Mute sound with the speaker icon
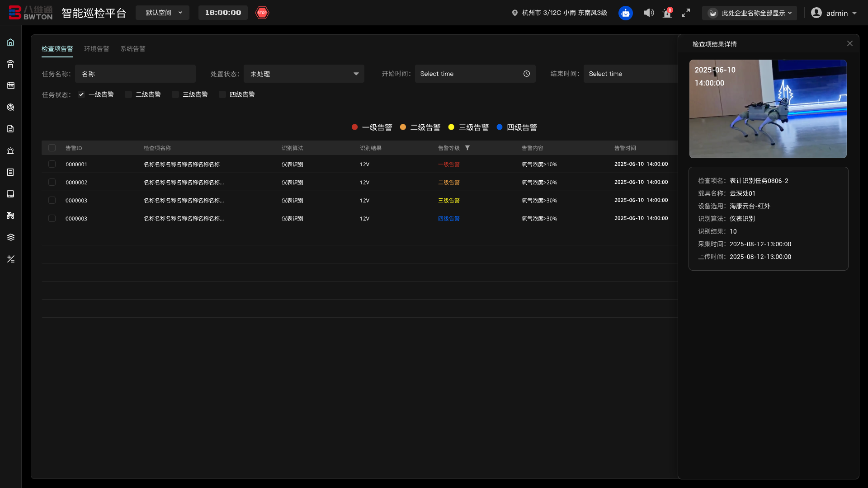The image size is (868, 488). tap(649, 13)
